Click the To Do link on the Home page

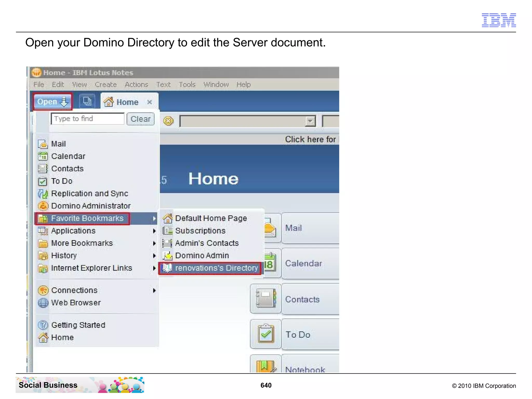298,335
